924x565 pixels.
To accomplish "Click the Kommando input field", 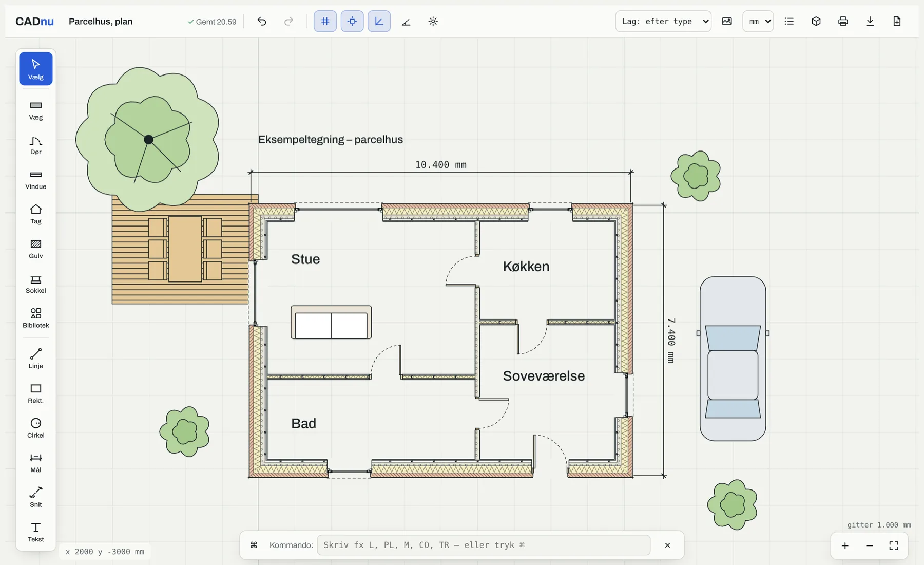I will coord(484,545).
